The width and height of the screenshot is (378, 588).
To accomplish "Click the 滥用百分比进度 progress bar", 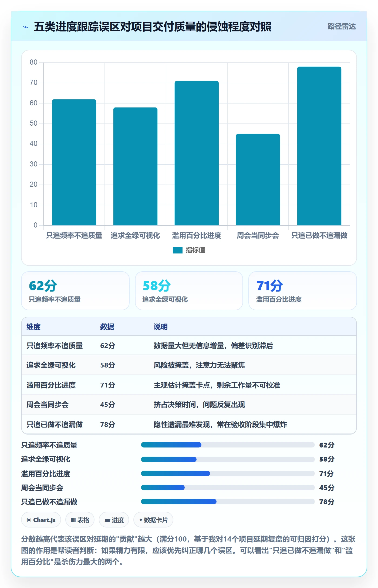I will (228, 473).
